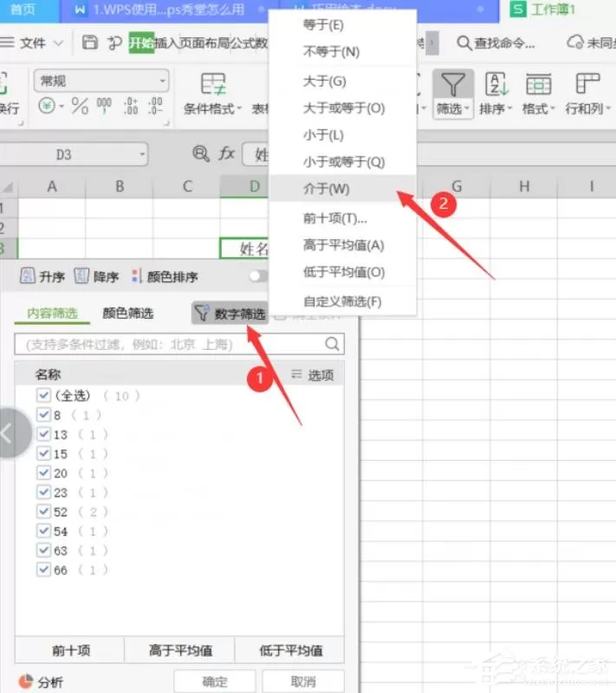This screenshot has height=693, width=616.
Task: Click the 低于平均值 button at bottom
Action: 290,651
